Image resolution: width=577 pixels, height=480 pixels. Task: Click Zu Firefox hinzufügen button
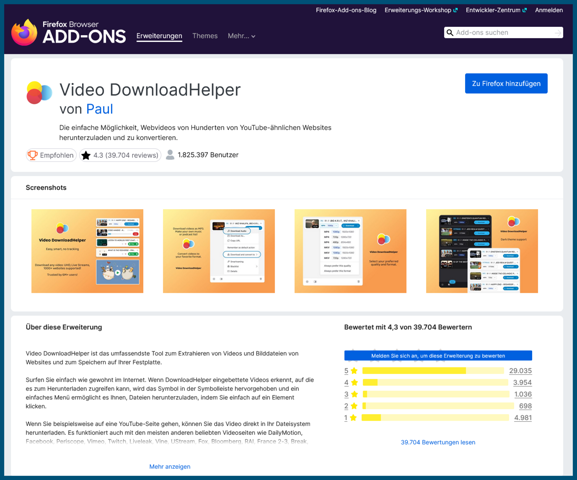tap(506, 84)
